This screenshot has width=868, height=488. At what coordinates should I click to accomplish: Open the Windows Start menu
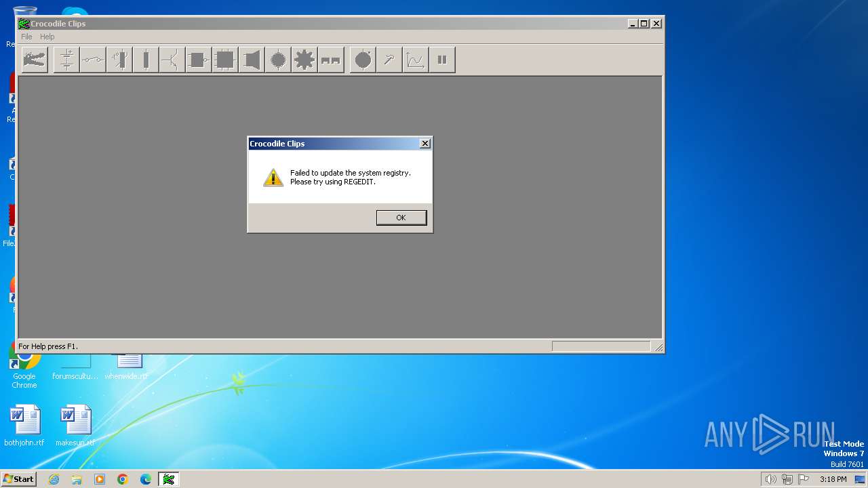coord(19,479)
